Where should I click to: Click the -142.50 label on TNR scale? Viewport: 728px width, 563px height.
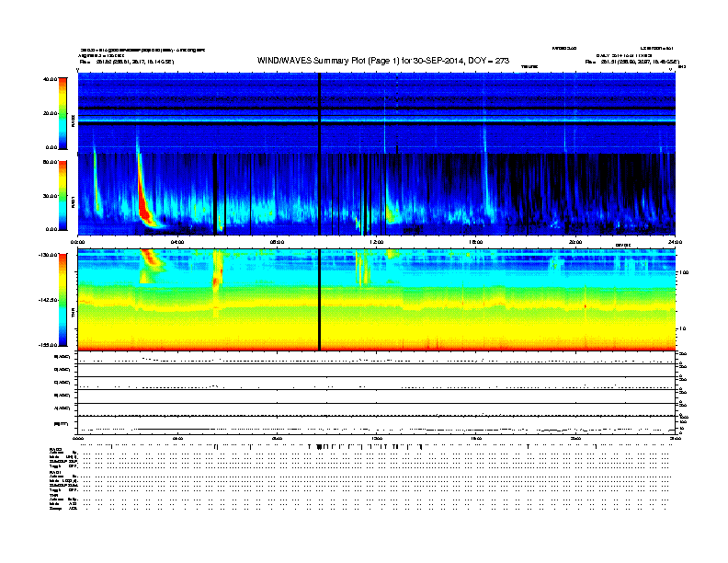pos(48,300)
